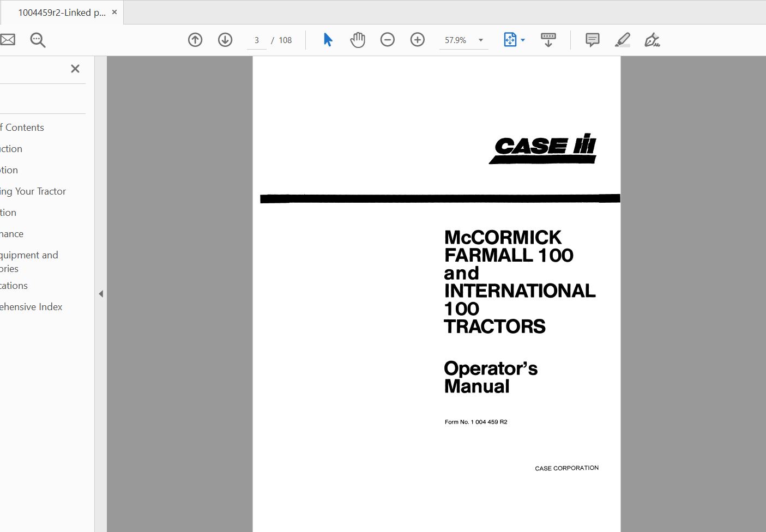Select the arrow selection tool

point(328,40)
